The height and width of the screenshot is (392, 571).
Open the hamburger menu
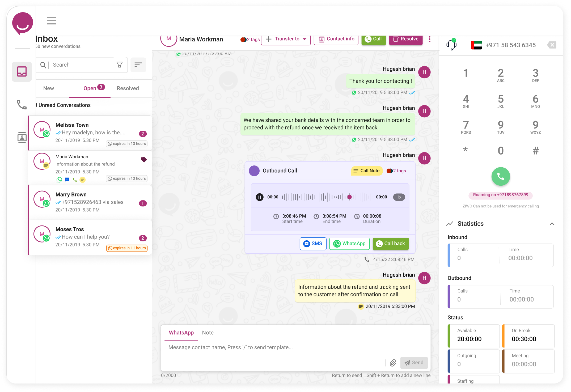pyautogui.click(x=51, y=21)
